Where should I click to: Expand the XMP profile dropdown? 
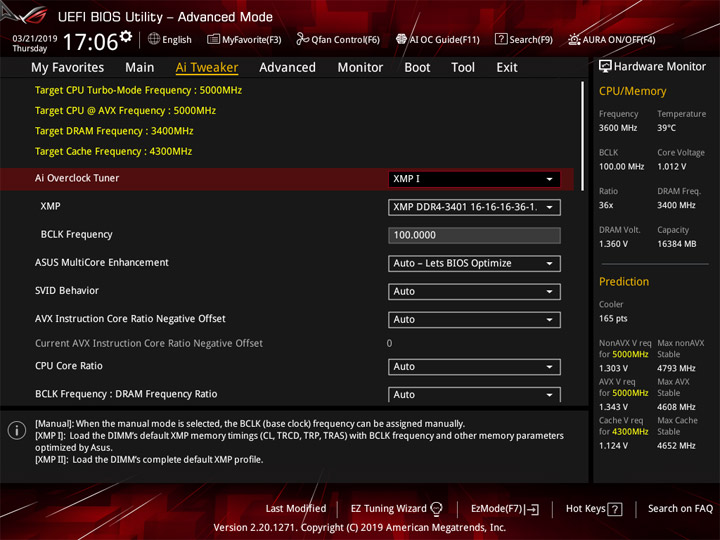coord(474,207)
